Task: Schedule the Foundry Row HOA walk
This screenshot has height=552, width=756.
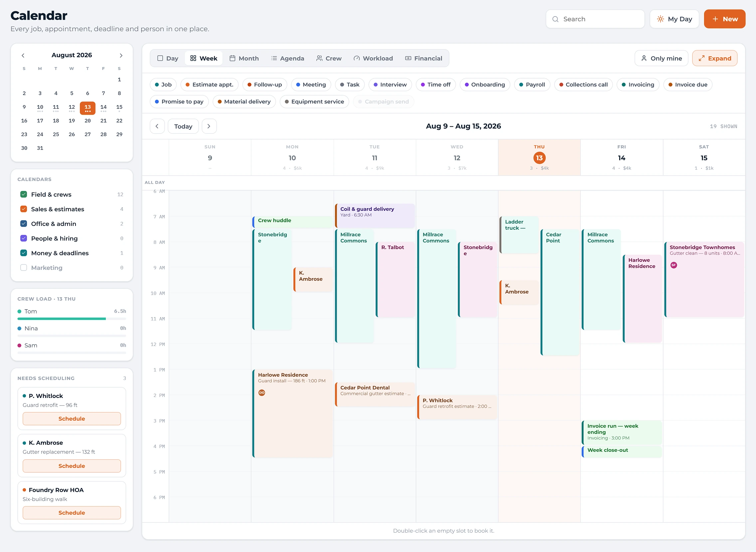Action: click(72, 512)
